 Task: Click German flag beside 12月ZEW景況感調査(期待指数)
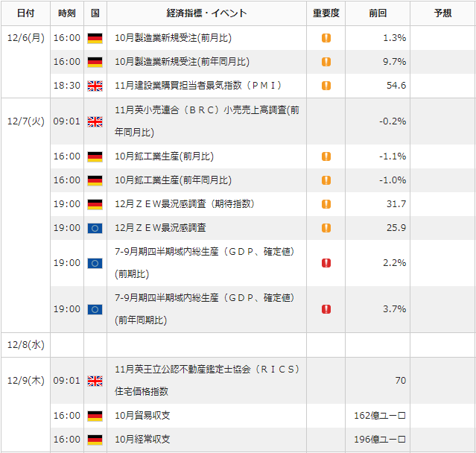pyautogui.click(x=95, y=204)
